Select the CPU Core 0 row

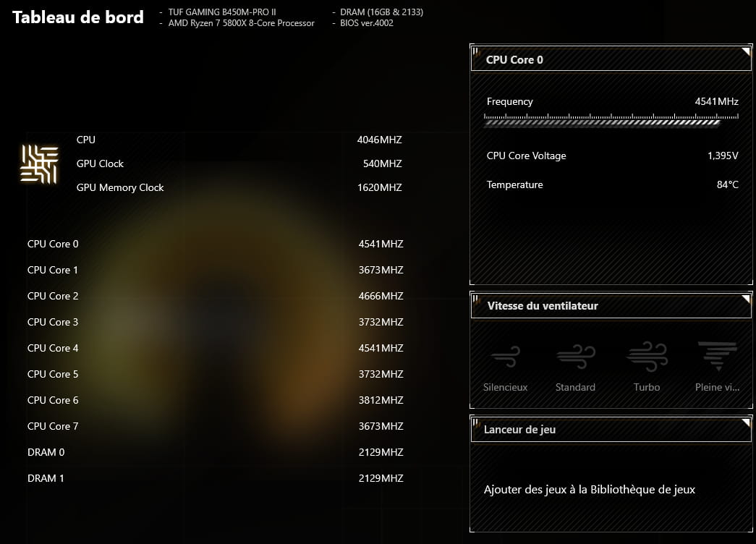(215, 244)
